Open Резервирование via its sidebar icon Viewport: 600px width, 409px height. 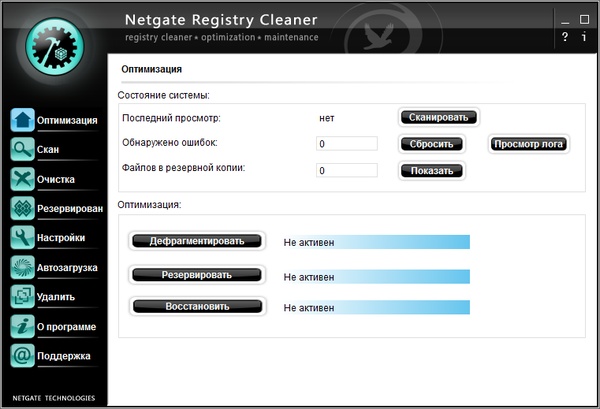(x=22, y=208)
